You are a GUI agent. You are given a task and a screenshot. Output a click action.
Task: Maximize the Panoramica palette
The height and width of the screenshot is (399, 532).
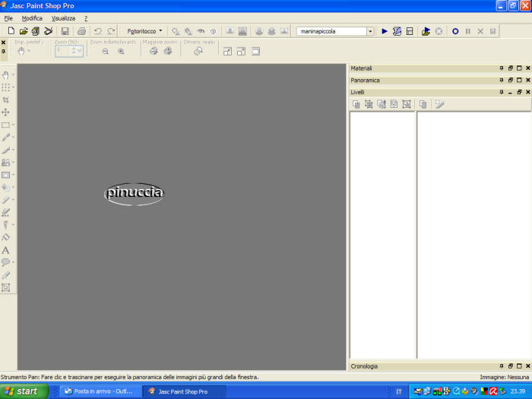click(x=519, y=80)
